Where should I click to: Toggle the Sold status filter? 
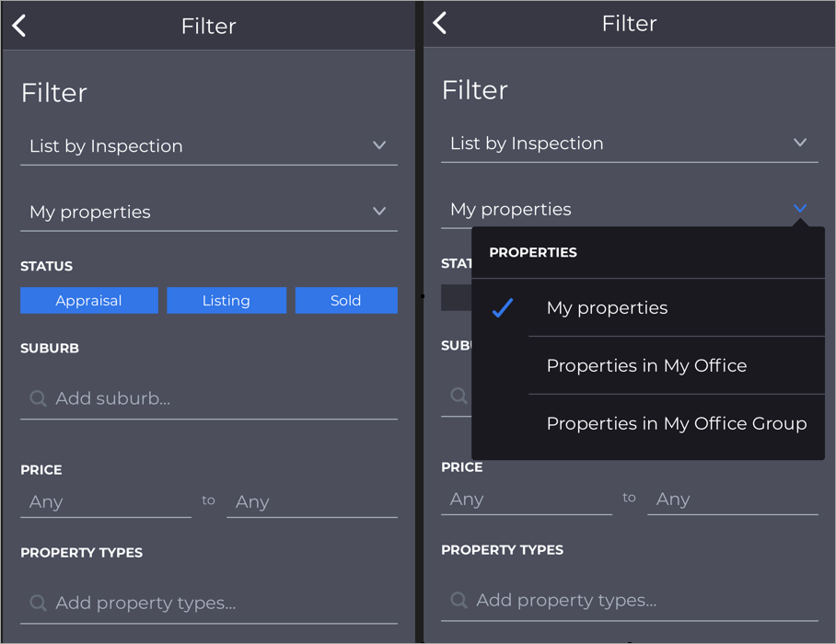coord(346,301)
